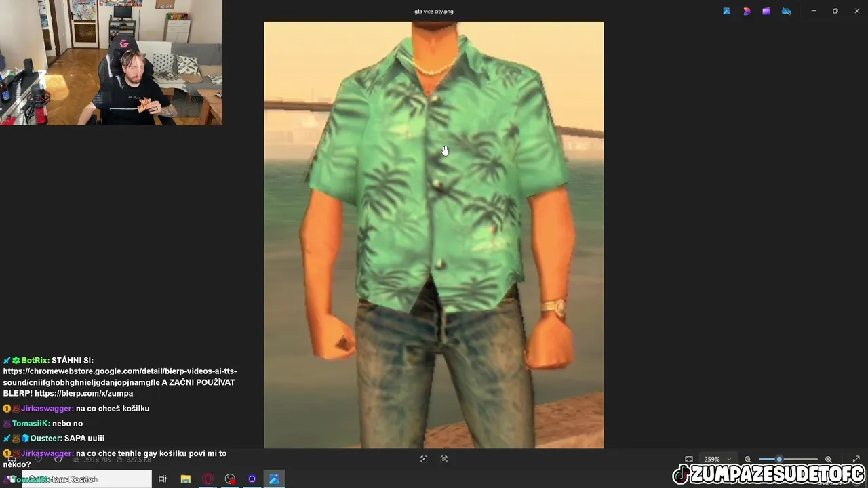Open the purple Clipchamp video editor icon
The height and width of the screenshot is (488, 868).
[x=766, y=11]
